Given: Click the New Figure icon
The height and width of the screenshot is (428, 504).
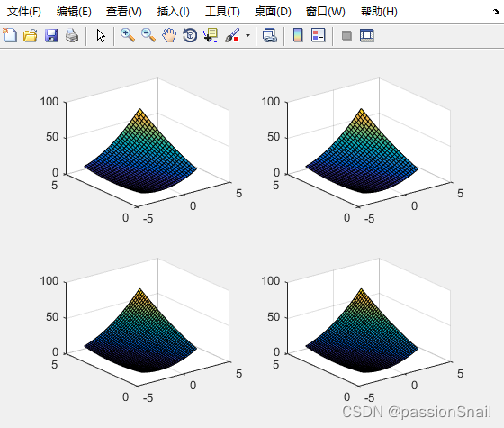Looking at the screenshot, I should (10, 35).
